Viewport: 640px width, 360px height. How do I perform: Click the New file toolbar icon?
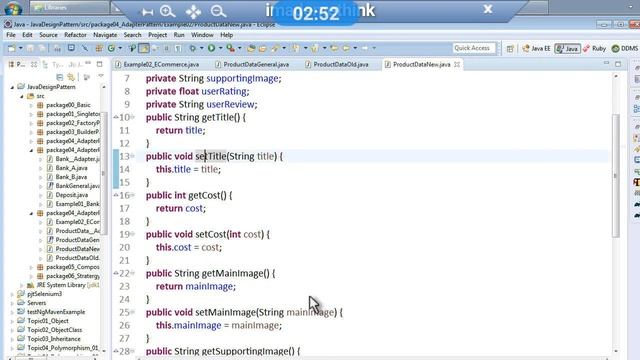(11, 48)
